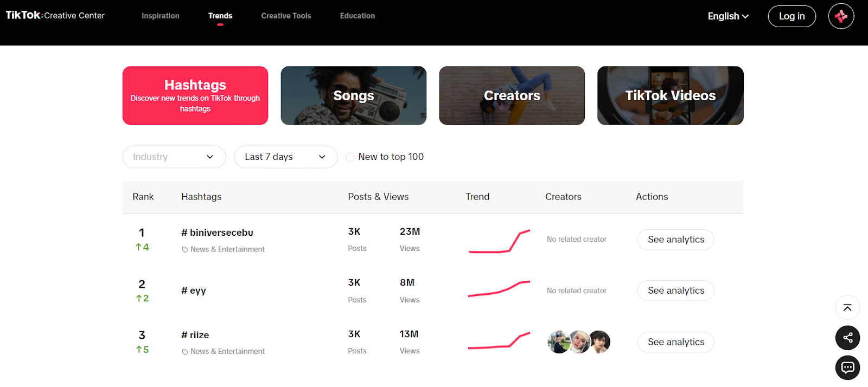Click the scroll-to-top arrow icon
This screenshot has height=387, width=868.
tap(847, 308)
